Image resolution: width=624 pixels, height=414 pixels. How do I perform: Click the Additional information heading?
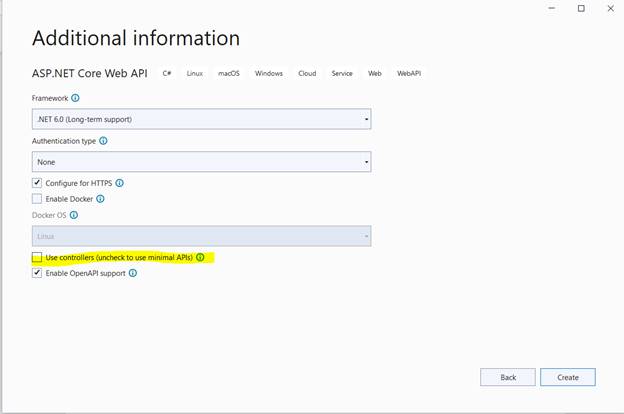pyautogui.click(x=136, y=38)
